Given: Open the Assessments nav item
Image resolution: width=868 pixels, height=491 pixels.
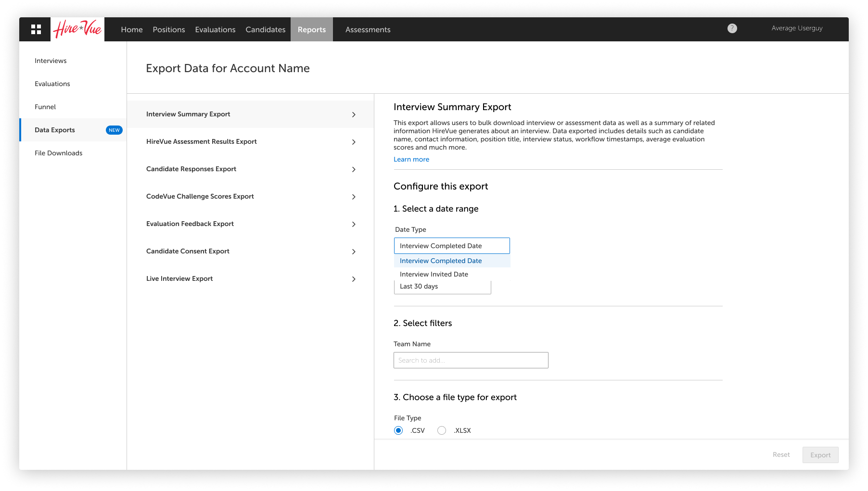Looking at the screenshot, I should [x=368, y=29].
